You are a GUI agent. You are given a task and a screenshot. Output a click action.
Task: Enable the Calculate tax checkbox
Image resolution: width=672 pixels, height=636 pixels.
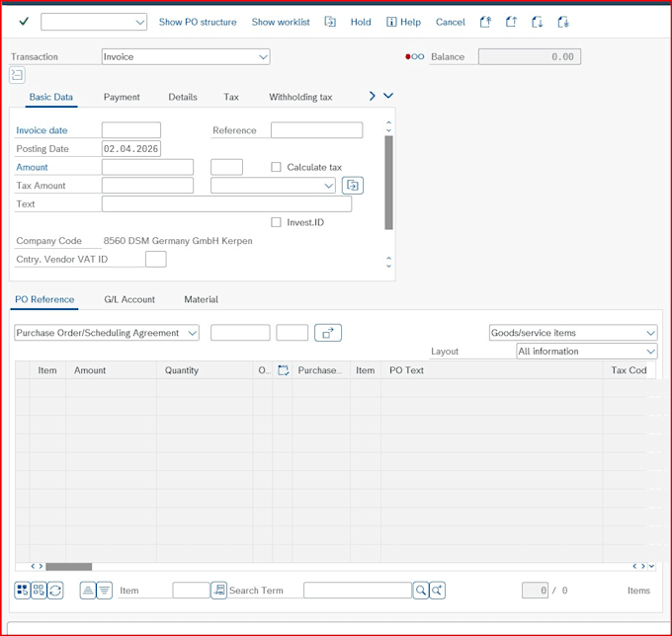[276, 167]
